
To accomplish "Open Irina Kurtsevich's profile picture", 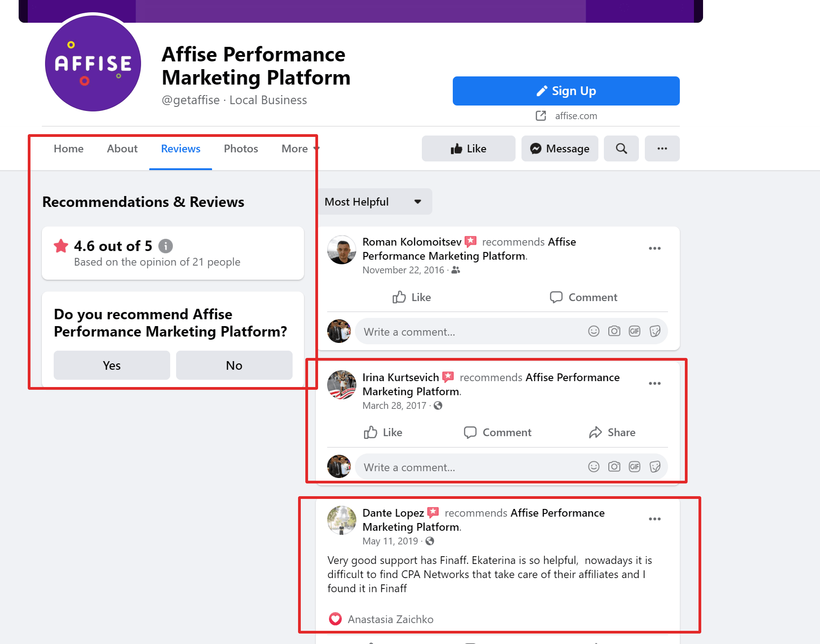I will pos(342,385).
